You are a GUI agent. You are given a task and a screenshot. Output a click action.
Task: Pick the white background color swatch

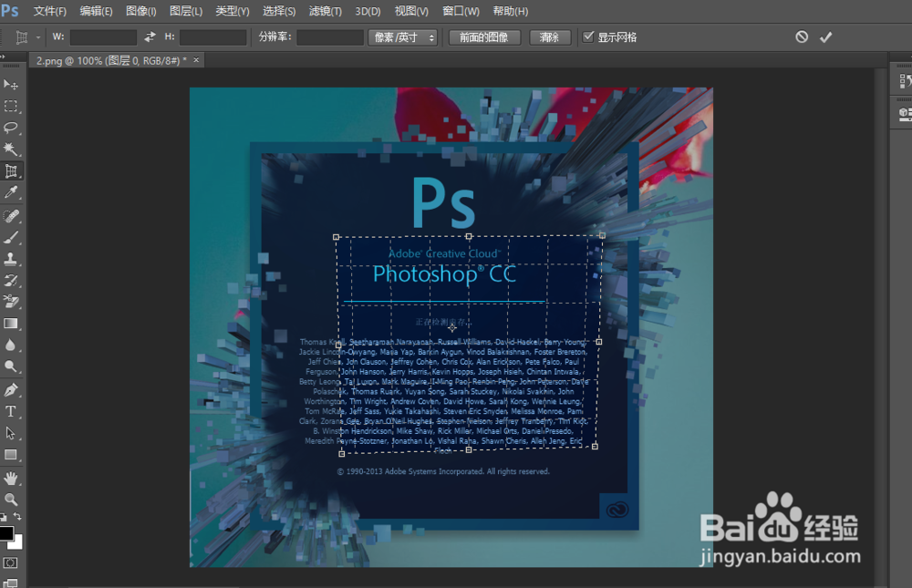pos(16,543)
